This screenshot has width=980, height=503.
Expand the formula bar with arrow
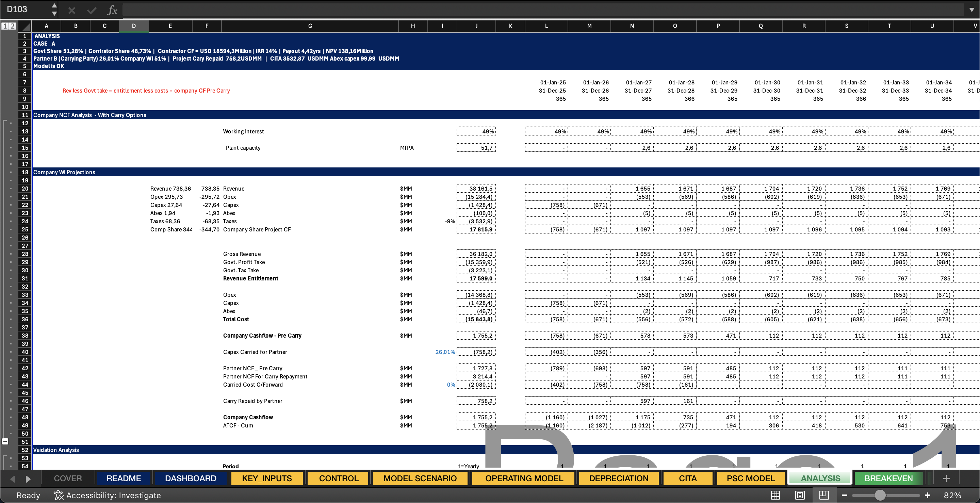971,10
